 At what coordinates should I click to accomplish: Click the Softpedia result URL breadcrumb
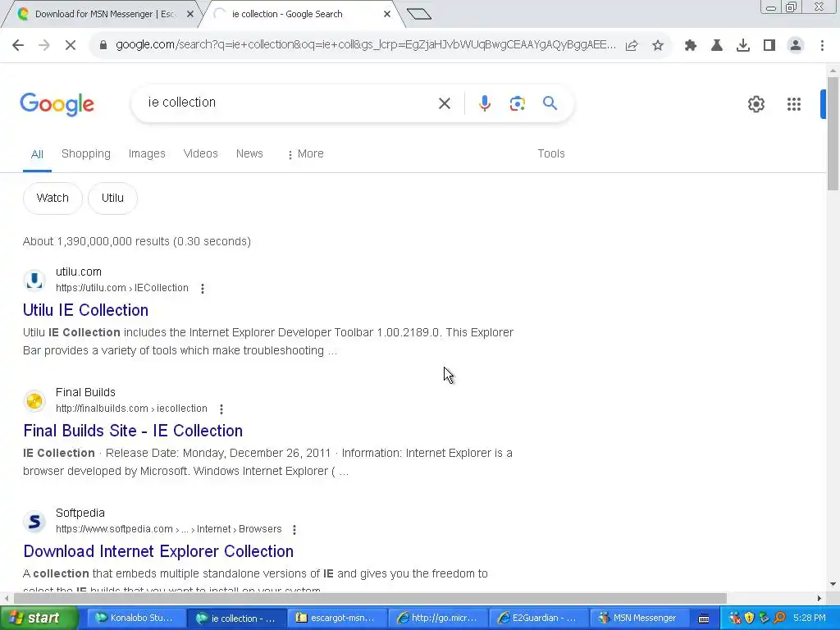[169, 529]
